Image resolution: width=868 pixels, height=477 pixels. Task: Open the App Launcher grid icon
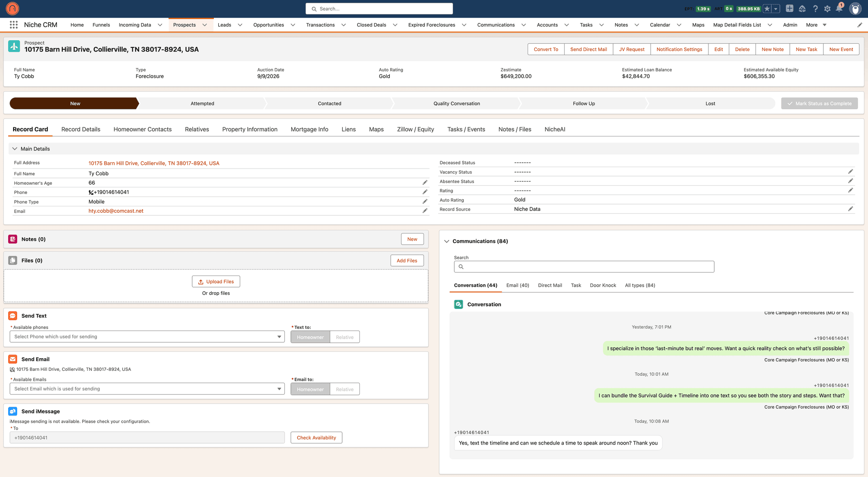(14, 25)
